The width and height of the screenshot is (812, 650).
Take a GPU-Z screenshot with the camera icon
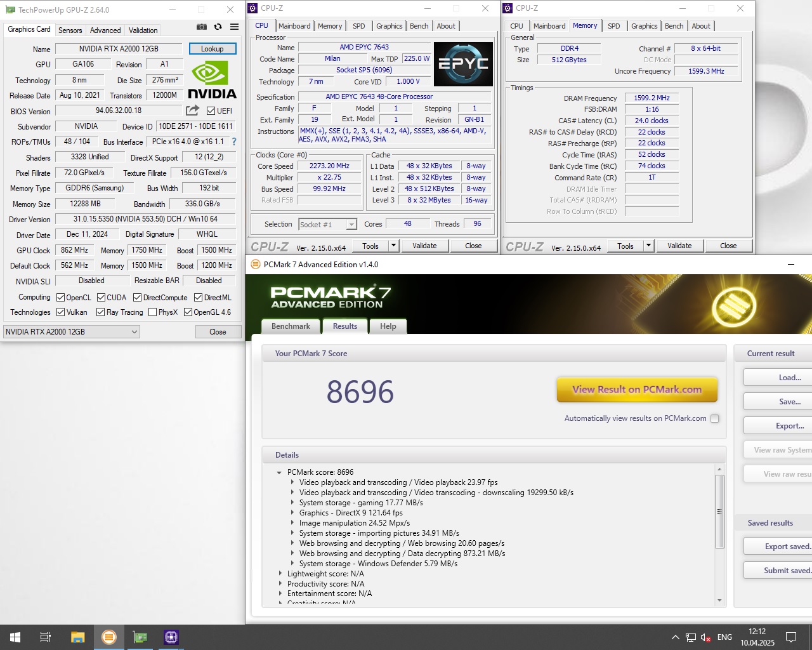pos(202,27)
